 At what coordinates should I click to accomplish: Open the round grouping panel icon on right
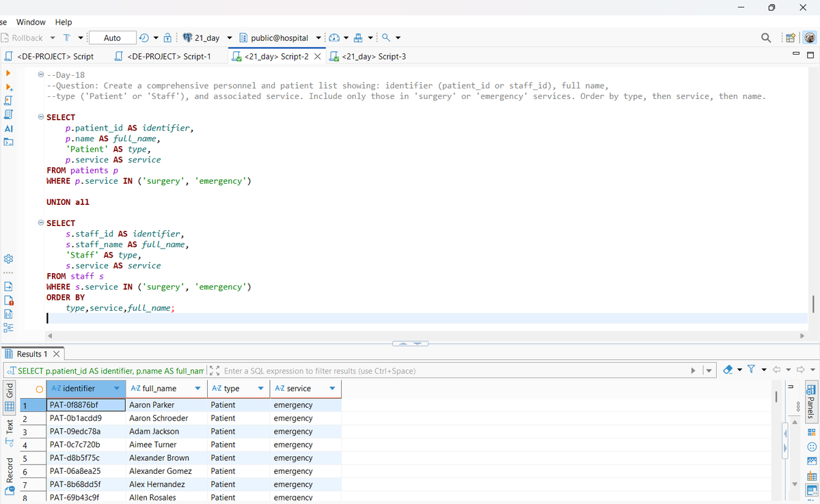tap(812, 447)
